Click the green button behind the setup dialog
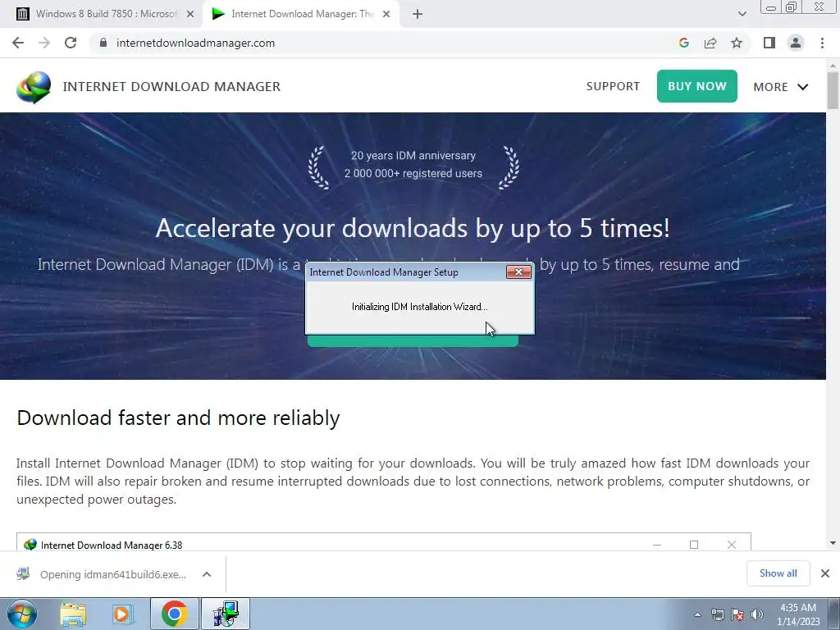The image size is (840, 630). [x=413, y=341]
